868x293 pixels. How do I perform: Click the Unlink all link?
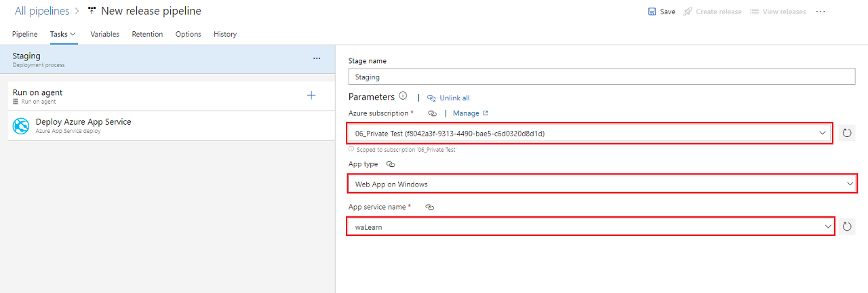(454, 98)
